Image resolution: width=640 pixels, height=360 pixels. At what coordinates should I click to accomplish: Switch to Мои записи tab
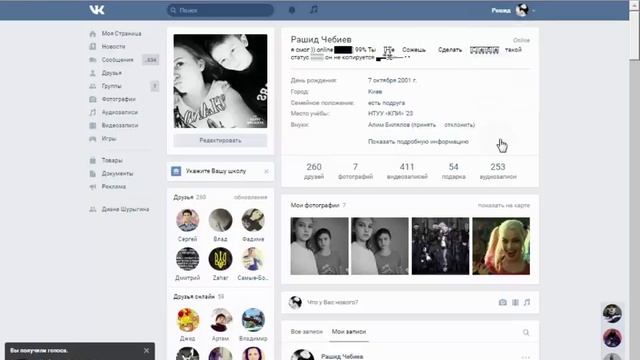pyautogui.click(x=349, y=332)
